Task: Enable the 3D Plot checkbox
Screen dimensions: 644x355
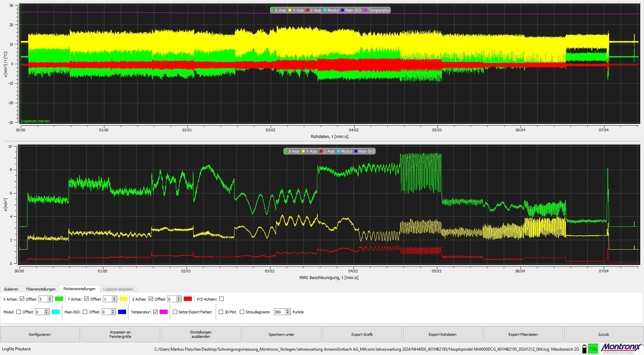Action: point(221,312)
